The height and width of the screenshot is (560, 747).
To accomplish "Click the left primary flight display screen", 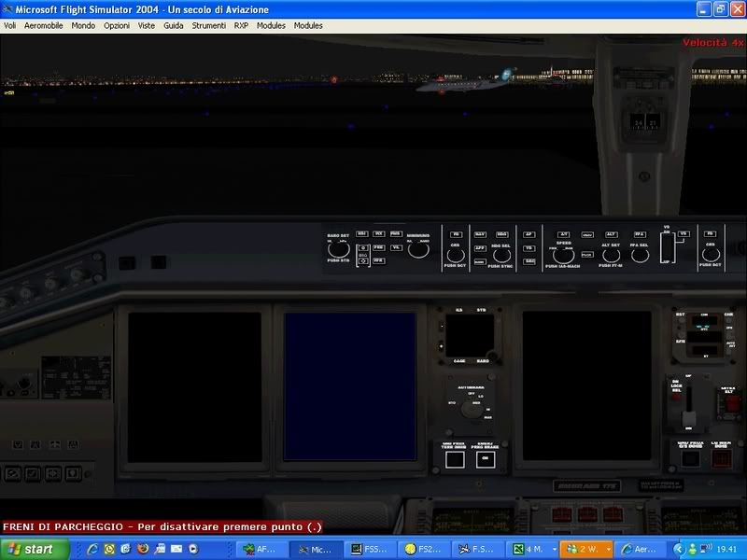I will click(x=195, y=386).
